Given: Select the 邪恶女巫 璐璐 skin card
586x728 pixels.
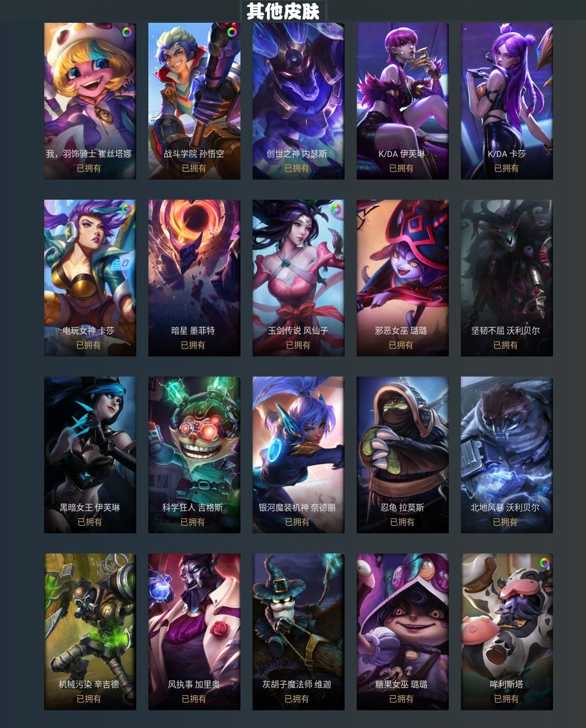Looking at the screenshot, I should pyautogui.click(x=403, y=278).
